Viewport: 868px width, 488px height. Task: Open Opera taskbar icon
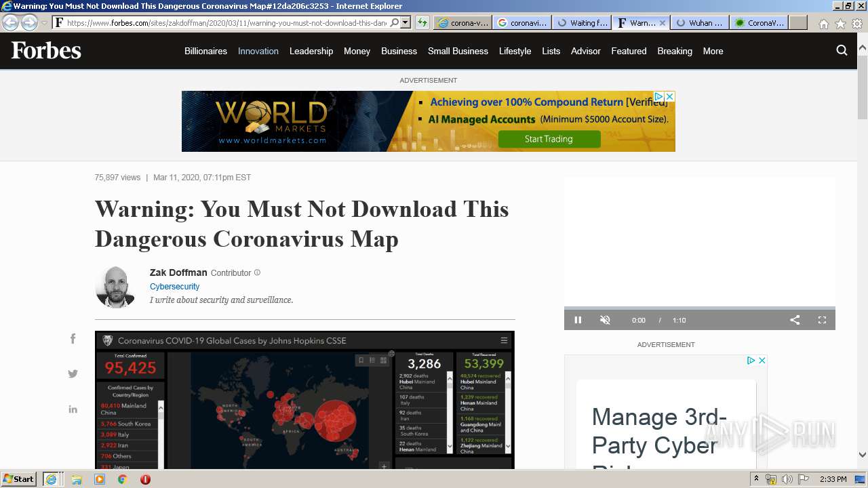(x=145, y=479)
